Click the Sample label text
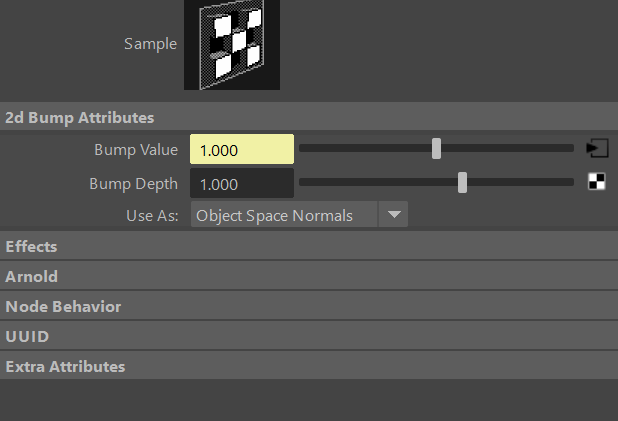 click(x=150, y=44)
